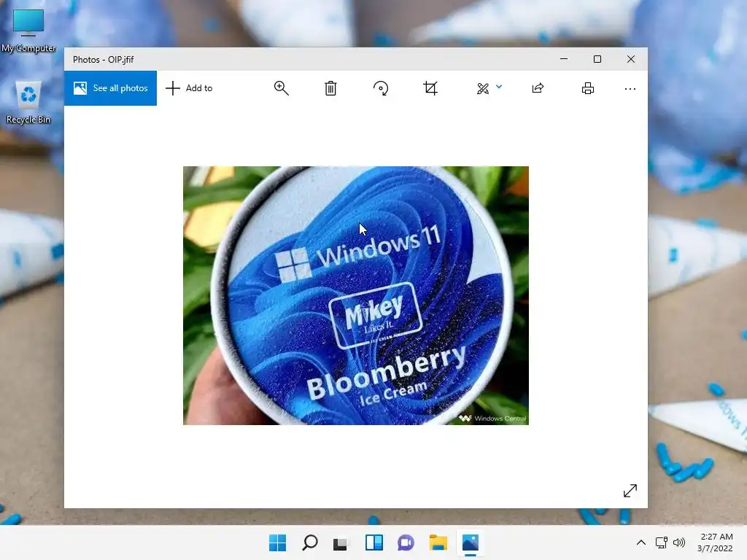The width and height of the screenshot is (747, 560).
Task: Expand the Edit & Create dropdown arrow
Action: (499, 87)
